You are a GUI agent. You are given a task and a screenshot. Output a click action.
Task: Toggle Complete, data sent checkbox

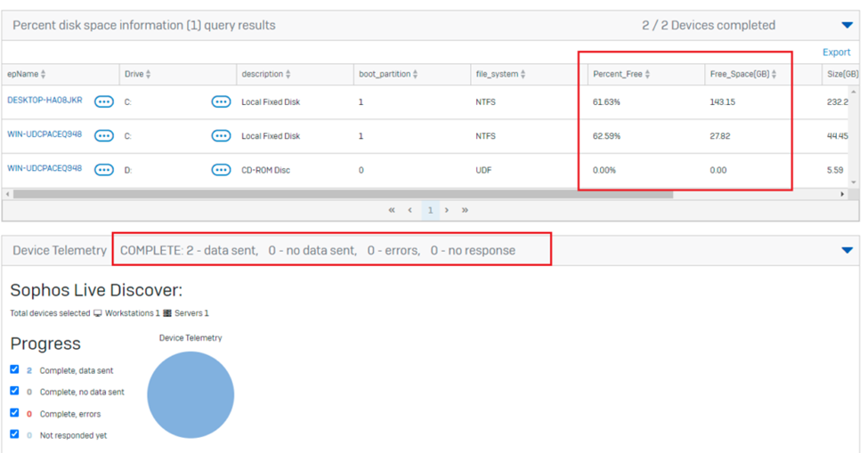pyautogui.click(x=14, y=369)
